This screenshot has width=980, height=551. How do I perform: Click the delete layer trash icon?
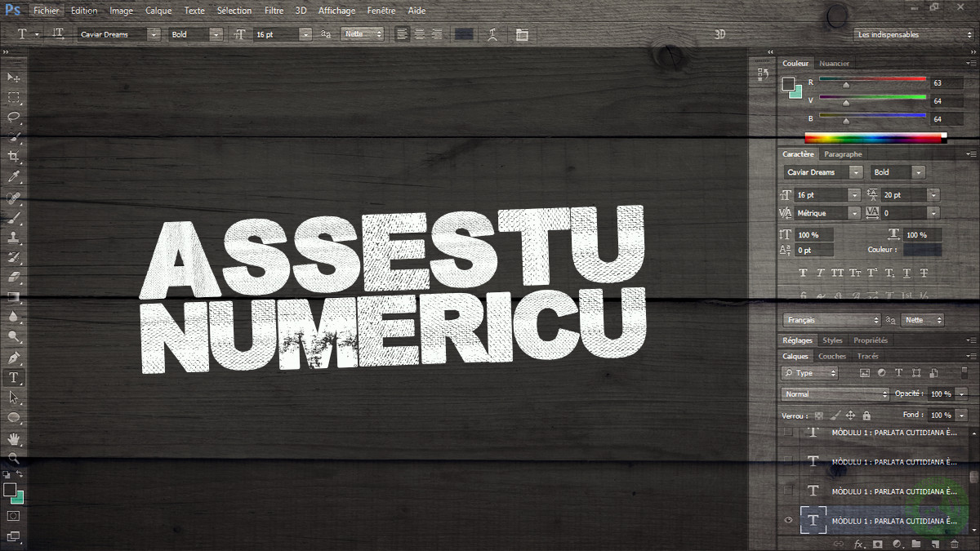952,544
